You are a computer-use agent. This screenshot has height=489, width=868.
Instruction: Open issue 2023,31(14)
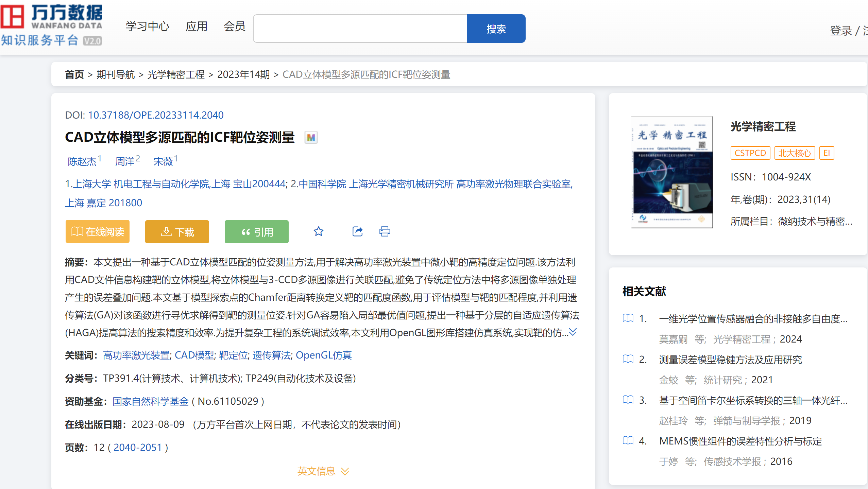[x=804, y=199]
